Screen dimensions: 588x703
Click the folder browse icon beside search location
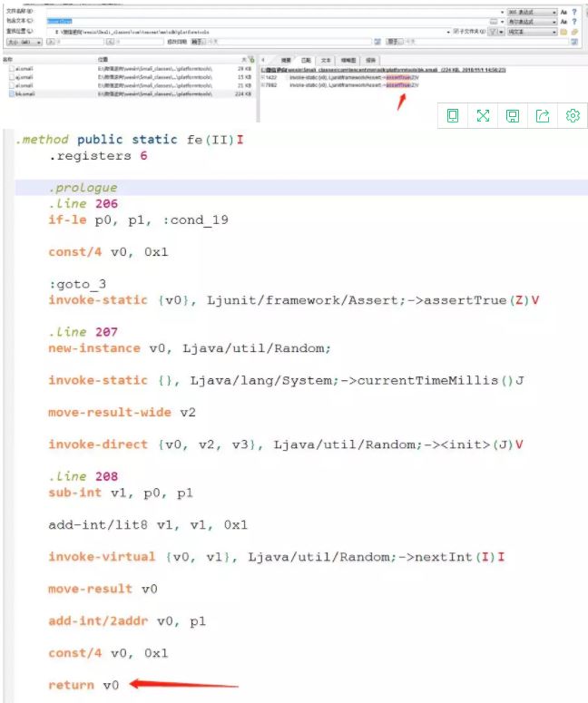click(563, 31)
